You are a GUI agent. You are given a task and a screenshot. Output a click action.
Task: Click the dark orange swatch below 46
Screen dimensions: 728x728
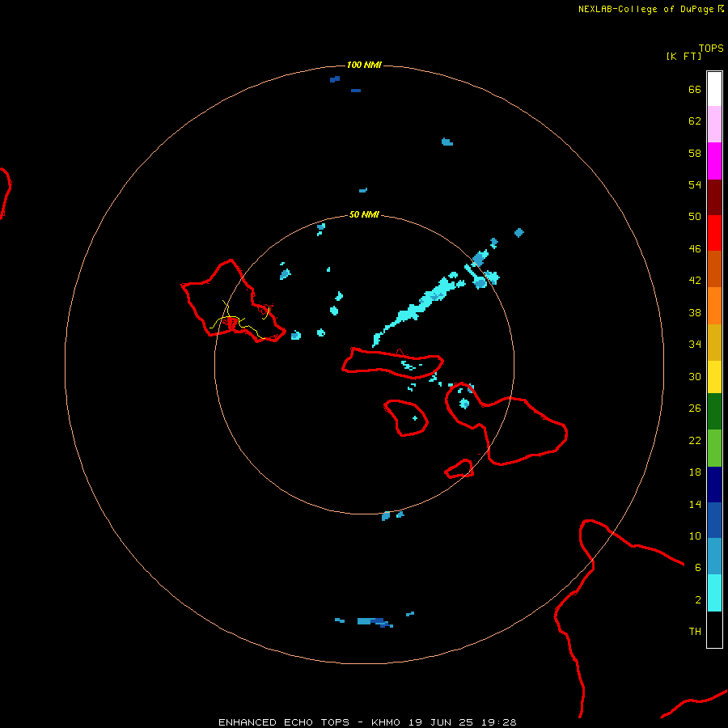click(x=714, y=269)
